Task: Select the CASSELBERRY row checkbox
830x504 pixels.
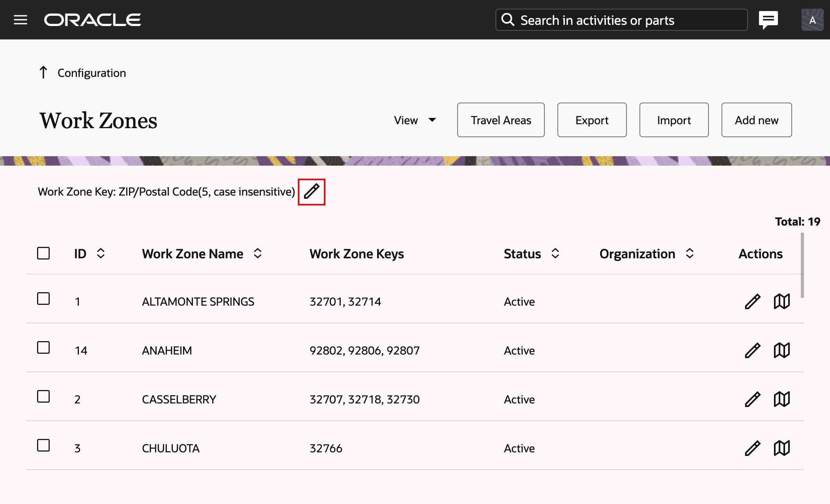Action: 43,396
